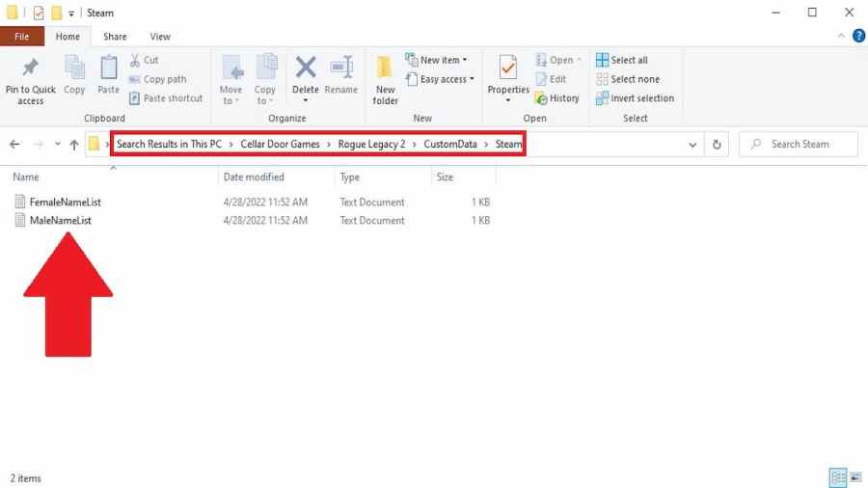Open the Move to menu
Screen dimensions: 868x488
231,80
